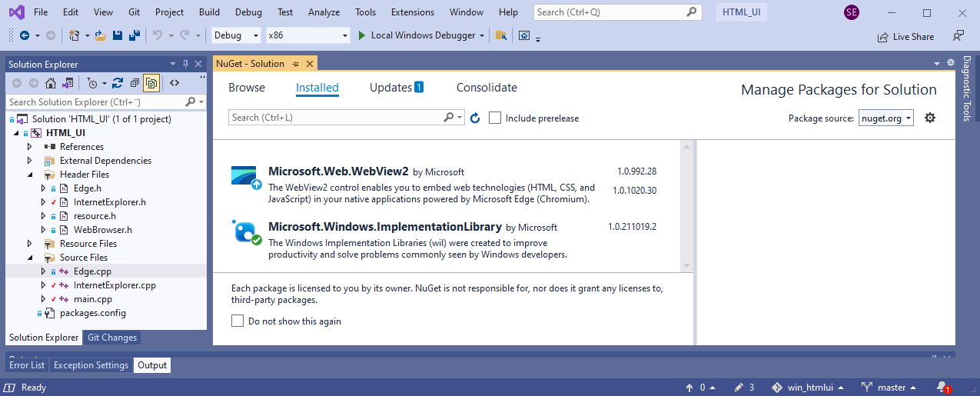Viewport: 980px width, 396px height.
Task: Switch to the Git Changes tab
Action: [x=112, y=338]
